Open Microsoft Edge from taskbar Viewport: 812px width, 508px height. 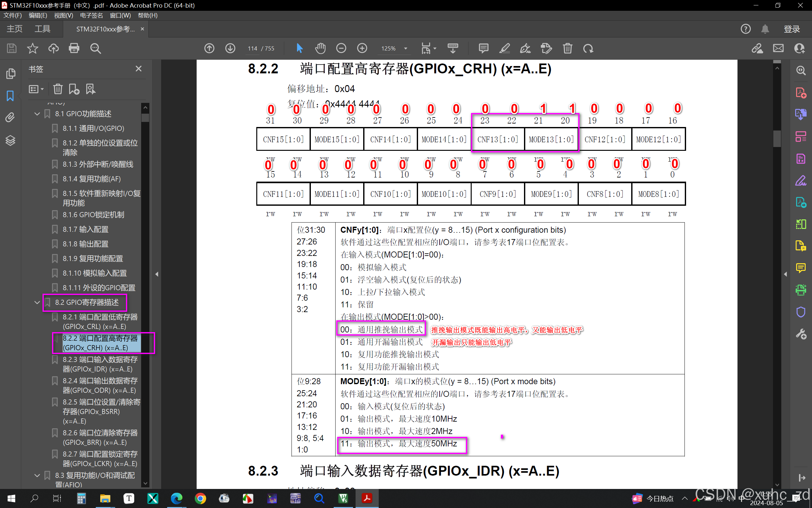(x=176, y=498)
